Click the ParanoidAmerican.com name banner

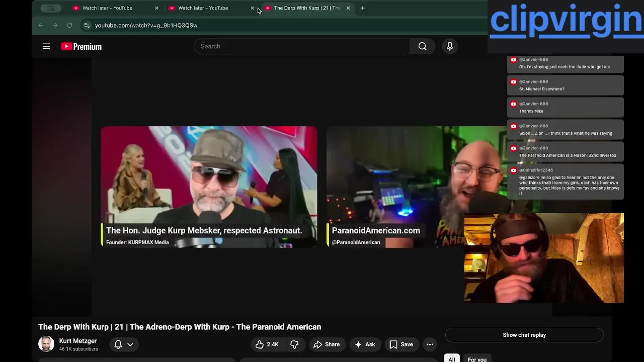click(376, 230)
